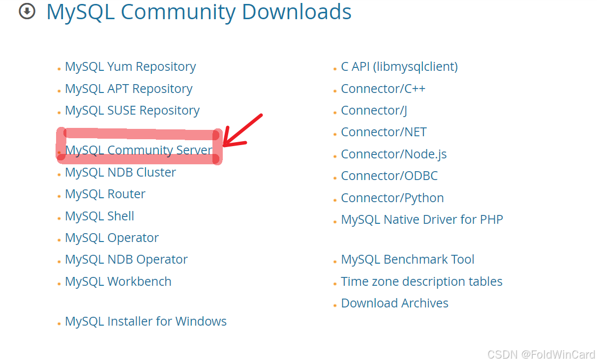Image resolution: width=597 pixels, height=364 pixels.
Task: Open Connector/Node.js link
Action: click(x=394, y=154)
